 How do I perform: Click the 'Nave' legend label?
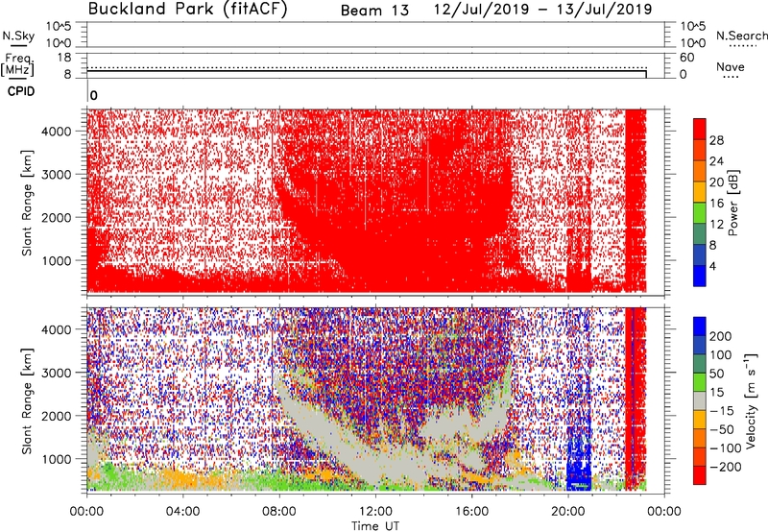731,66
